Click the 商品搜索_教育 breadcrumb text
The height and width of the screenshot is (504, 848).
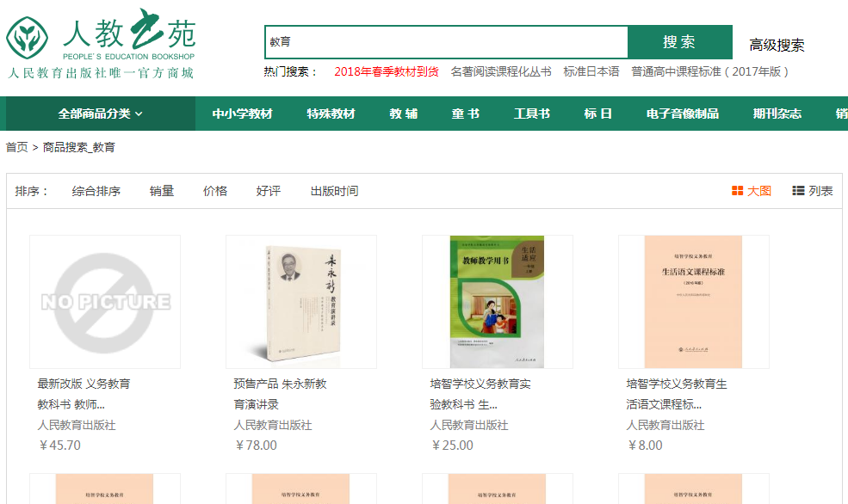pos(78,147)
